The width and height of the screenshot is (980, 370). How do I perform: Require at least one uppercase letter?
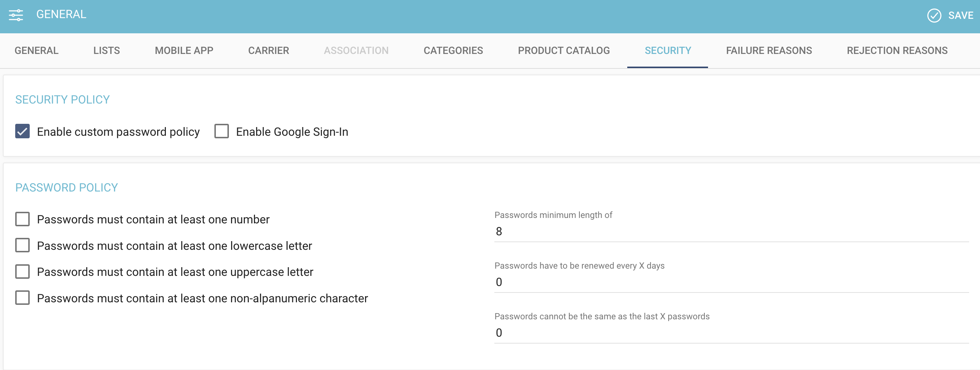tap(22, 272)
